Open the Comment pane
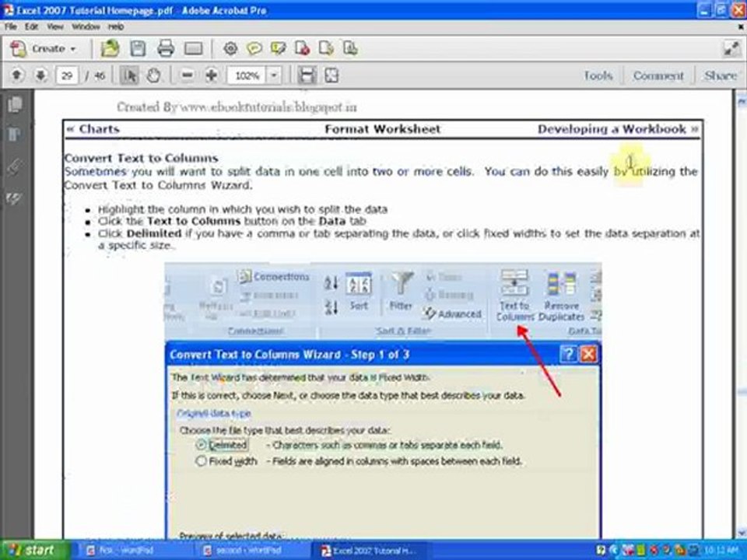 (x=658, y=75)
